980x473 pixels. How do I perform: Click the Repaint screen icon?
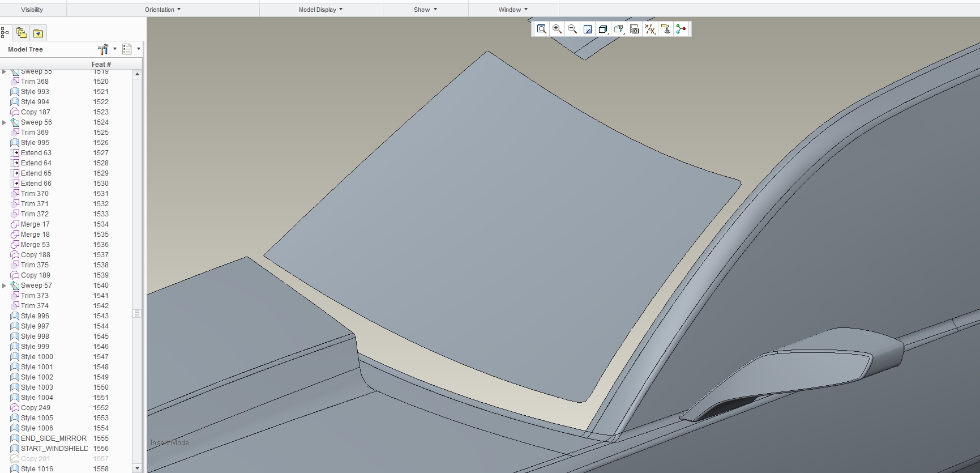click(588, 29)
